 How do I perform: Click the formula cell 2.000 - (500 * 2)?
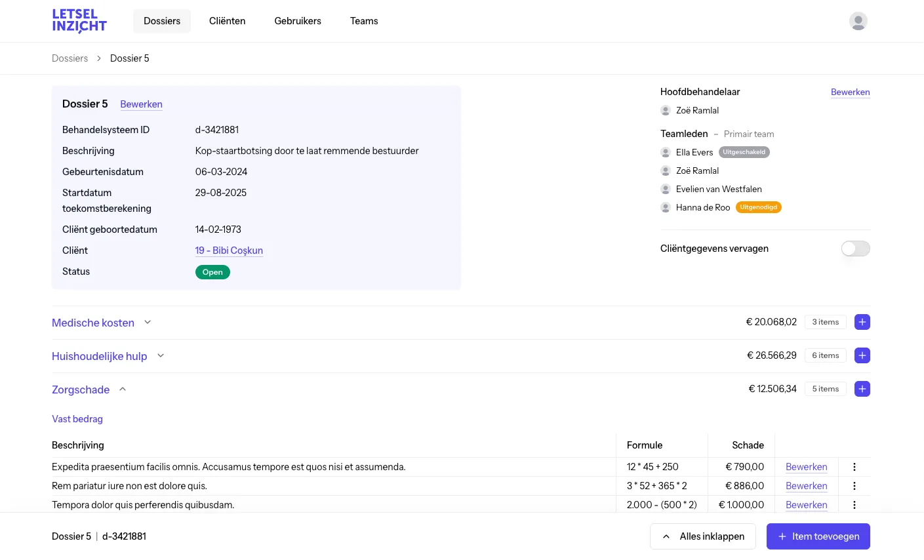click(x=662, y=505)
